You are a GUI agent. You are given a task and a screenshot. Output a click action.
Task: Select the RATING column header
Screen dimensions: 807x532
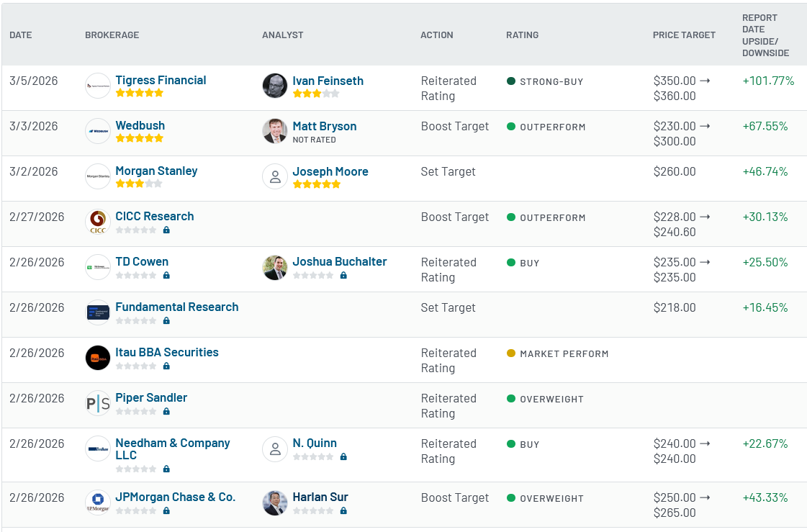(x=523, y=35)
